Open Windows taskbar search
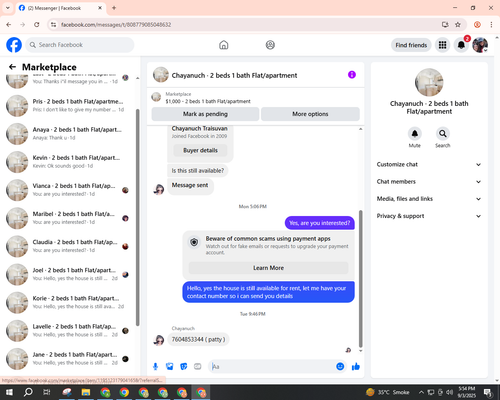 coord(28,392)
